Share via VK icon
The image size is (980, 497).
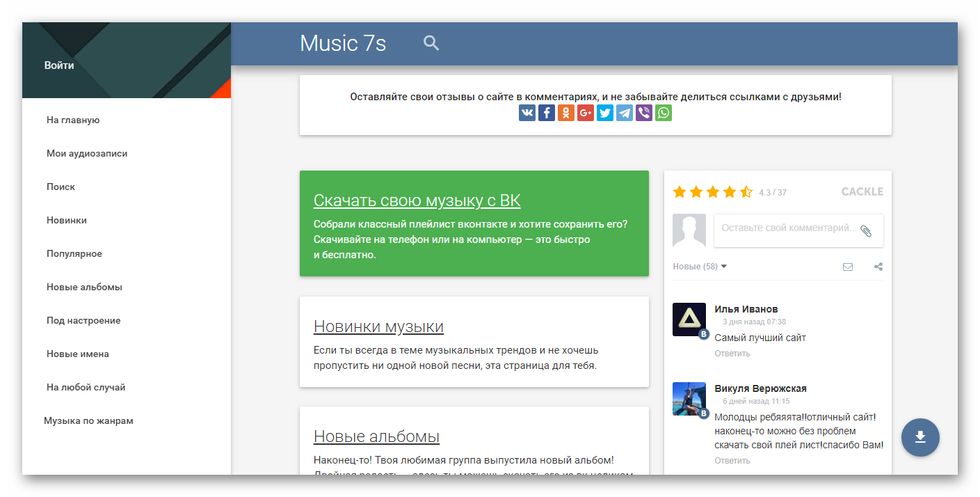(527, 113)
